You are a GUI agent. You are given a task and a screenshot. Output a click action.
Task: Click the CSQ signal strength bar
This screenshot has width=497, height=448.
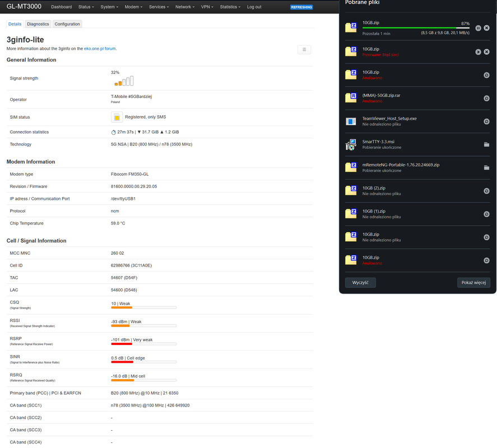(143, 307)
